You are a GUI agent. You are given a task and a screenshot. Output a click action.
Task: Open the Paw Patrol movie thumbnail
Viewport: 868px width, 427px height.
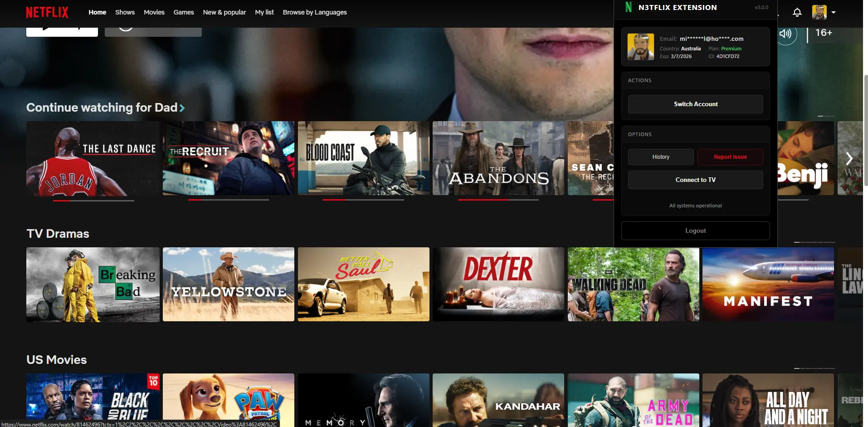tap(229, 400)
